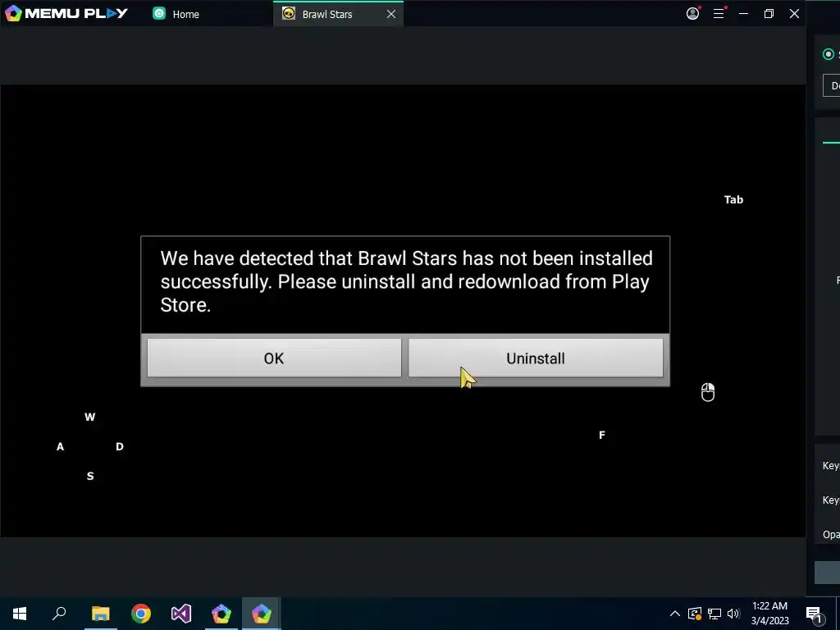Open the taskbar clock showing 1:22 AM
This screenshot has width=840, height=630.
click(x=769, y=614)
